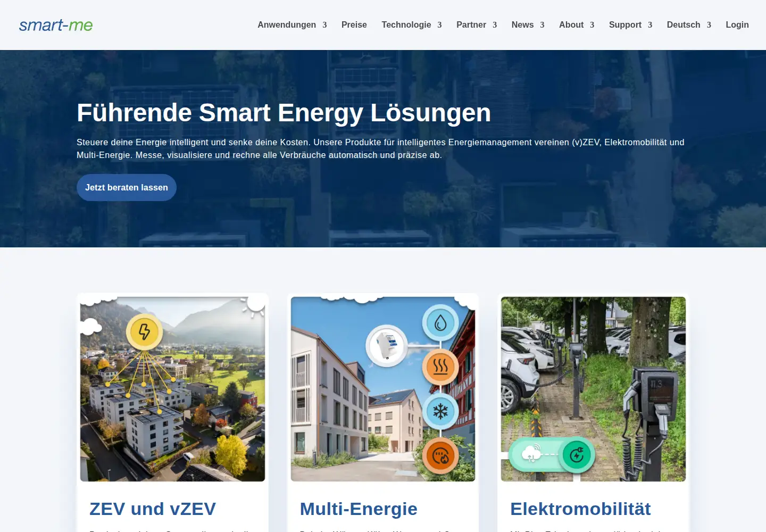Open the Multi-Energie building image
This screenshot has height=532, width=766.
point(383,389)
